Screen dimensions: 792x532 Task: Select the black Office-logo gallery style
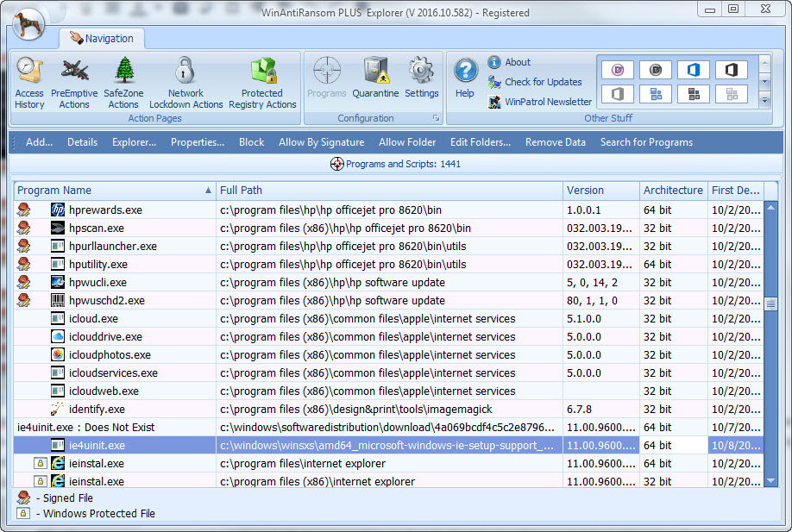[x=732, y=70]
